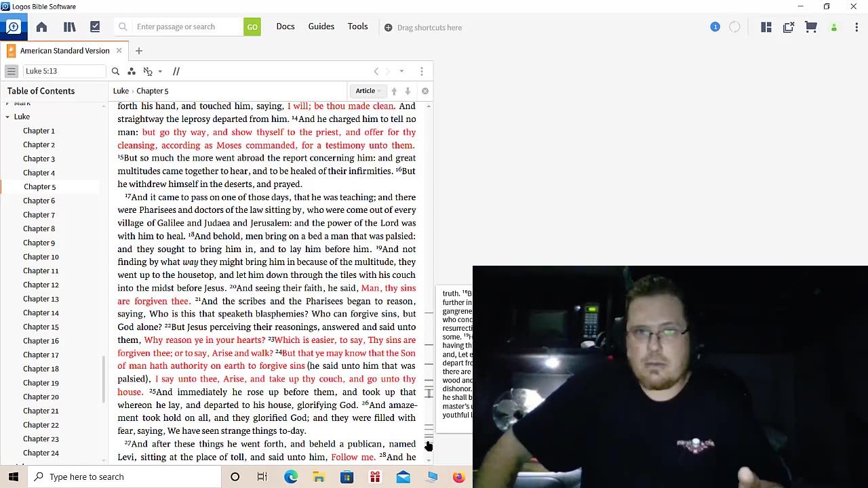Go to the Home page house icon
868x488 pixels.
click(41, 27)
